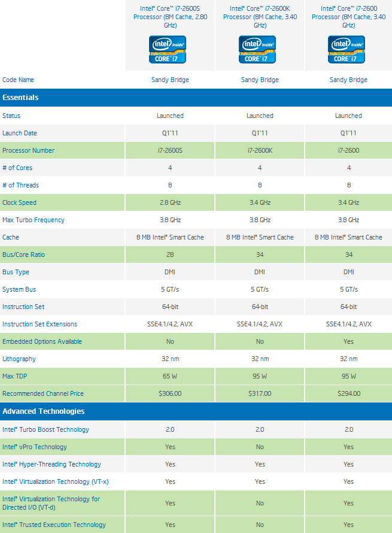Click the Bus/Core Ratio label
The image size is (392, 533).
[23, 255]
